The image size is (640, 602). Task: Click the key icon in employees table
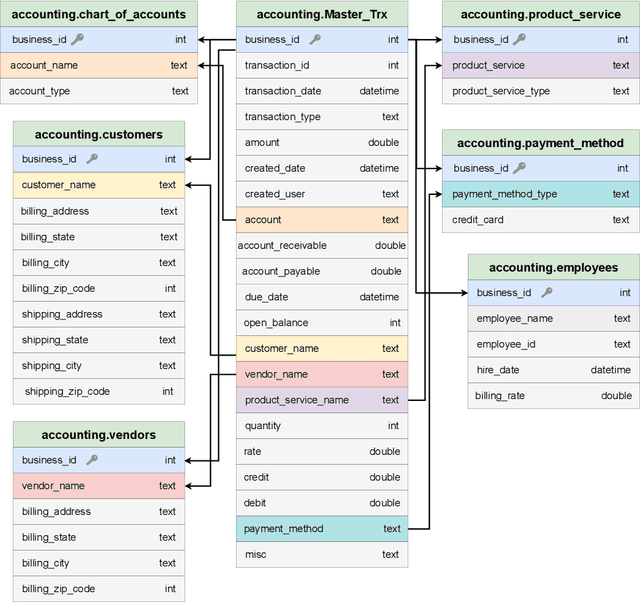click(x=547, y=293)
